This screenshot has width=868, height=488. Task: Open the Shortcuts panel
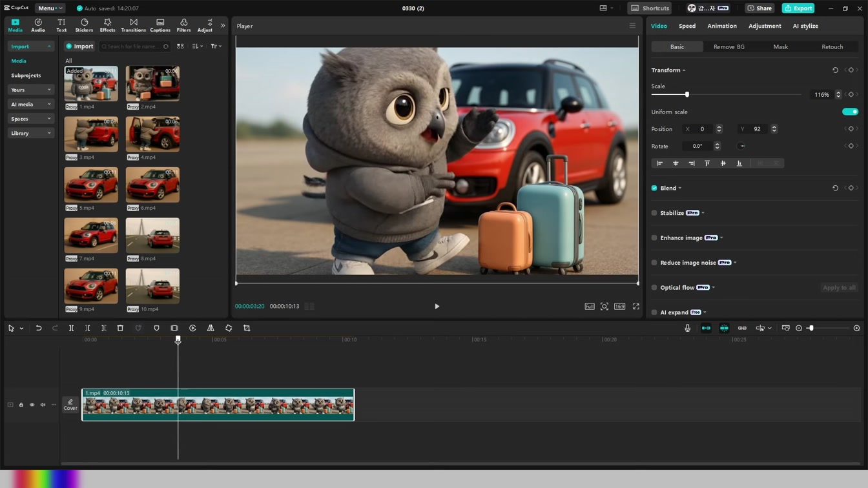tap(650, 8)
